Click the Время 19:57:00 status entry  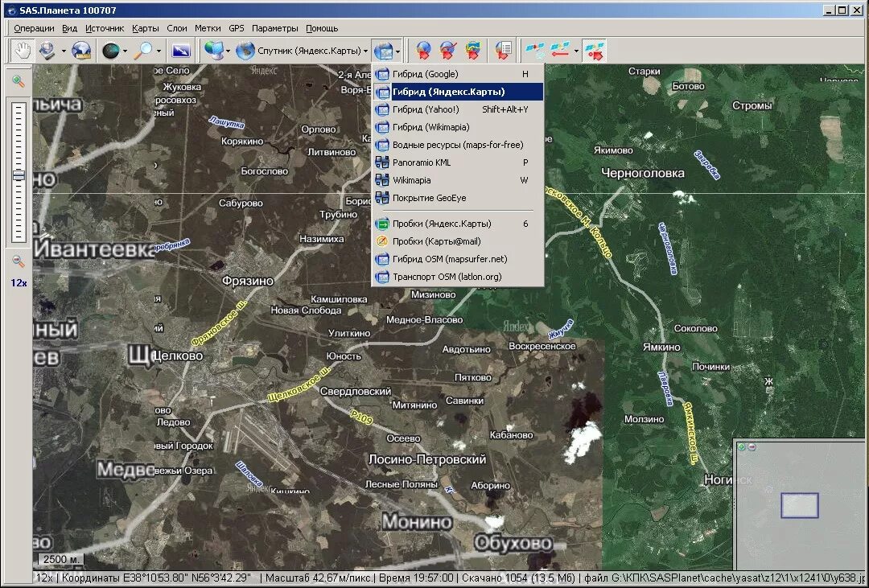(416, 578)
